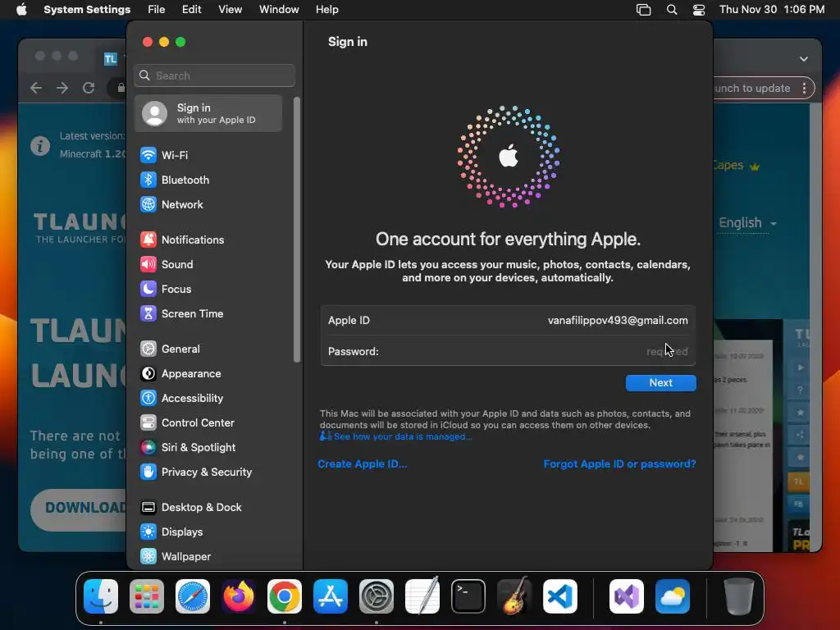
Task: Open Accessibility settings
Action: pos(181,399)
